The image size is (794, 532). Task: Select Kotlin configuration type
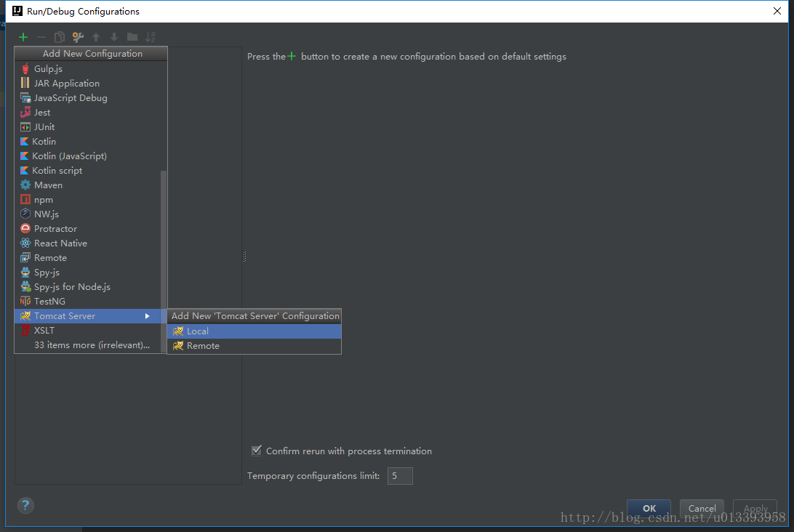pos(88,141)
